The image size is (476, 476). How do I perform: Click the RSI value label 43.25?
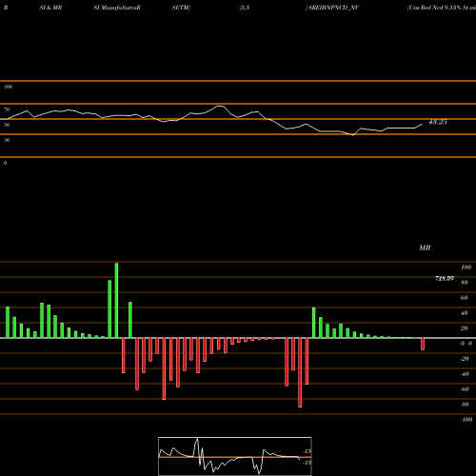[438, 122]
